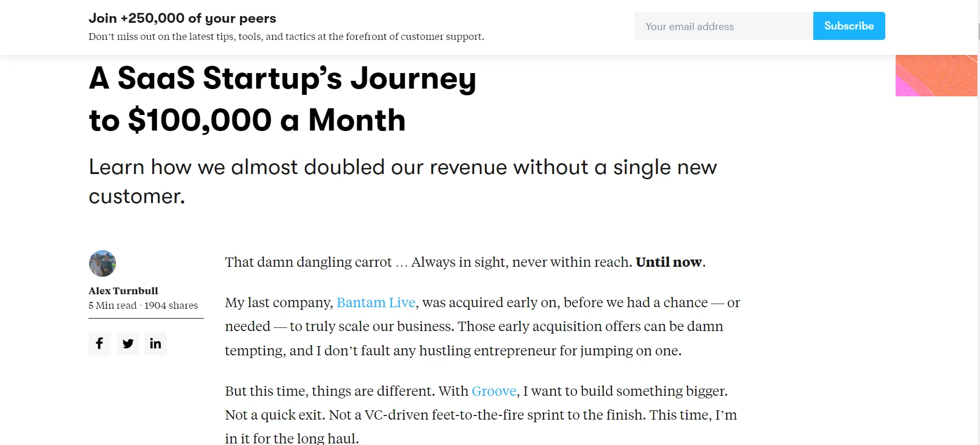
Task: Click Alex Turnbull's round avatar photo
Action: 103,264
